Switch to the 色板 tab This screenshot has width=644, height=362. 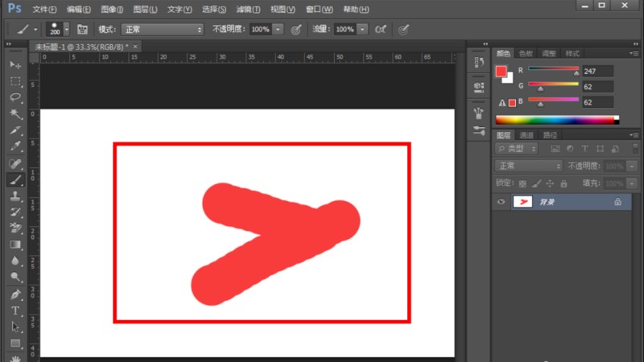[x=526, y=52]
